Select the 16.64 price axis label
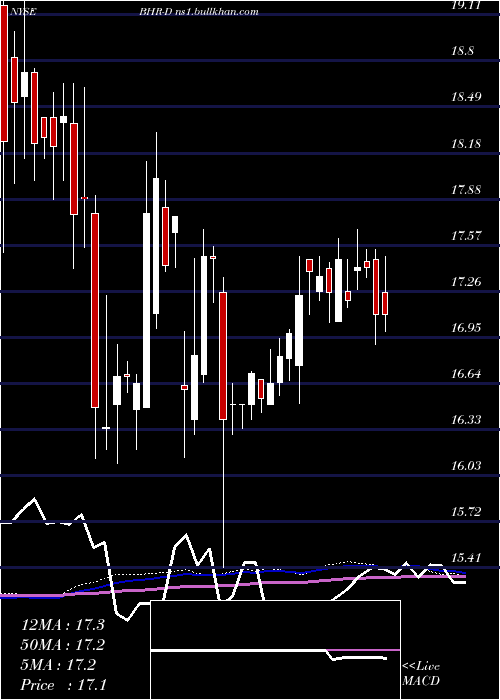500x700 pixels. 466,374
